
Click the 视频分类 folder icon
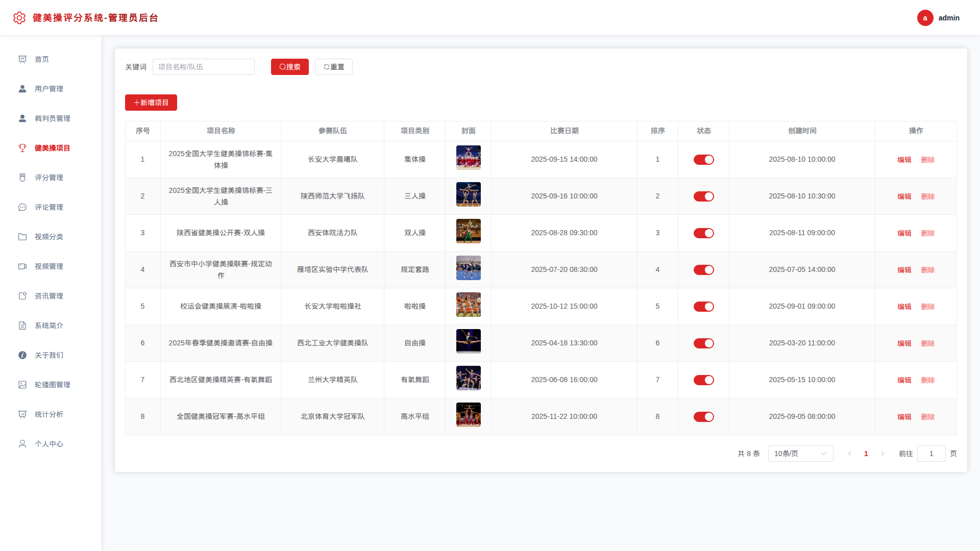pos(22,237)
